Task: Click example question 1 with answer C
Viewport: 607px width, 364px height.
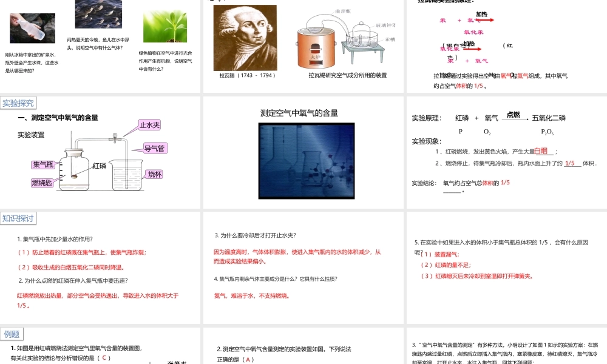Action: 76,353
